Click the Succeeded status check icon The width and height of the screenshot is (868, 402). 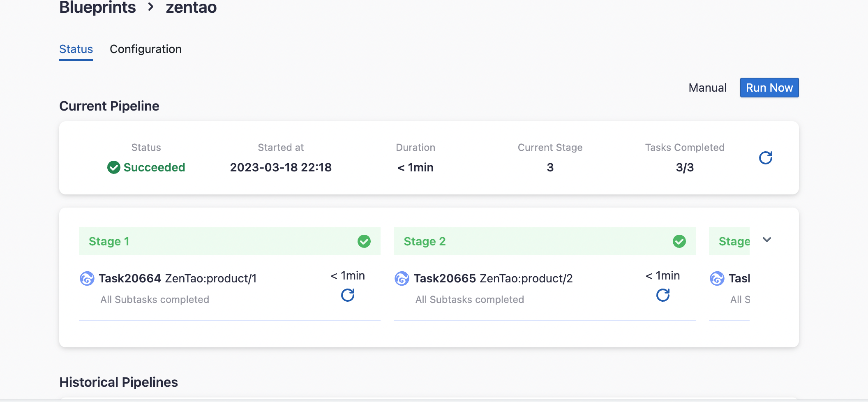tap(113, 167)
